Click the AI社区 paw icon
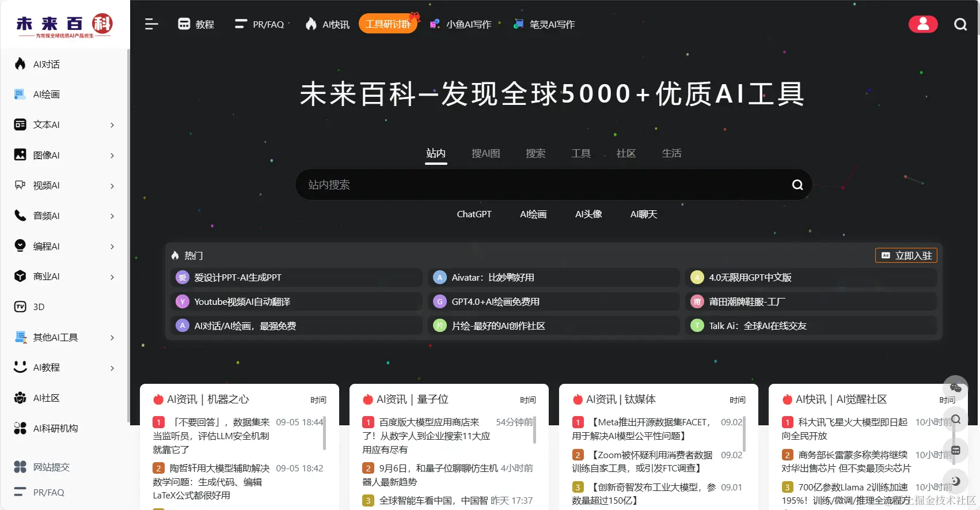This screenshot has height=510, width=980. click(x=20, y=398)
